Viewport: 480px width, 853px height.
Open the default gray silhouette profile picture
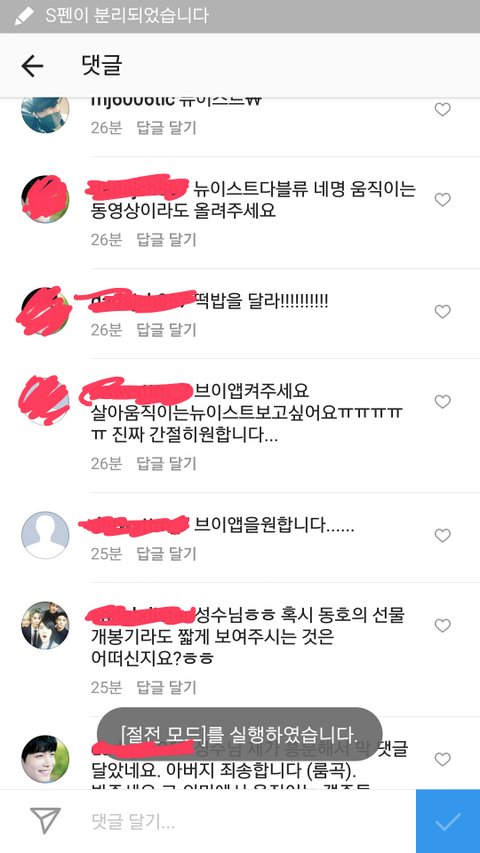click(45, 535)
